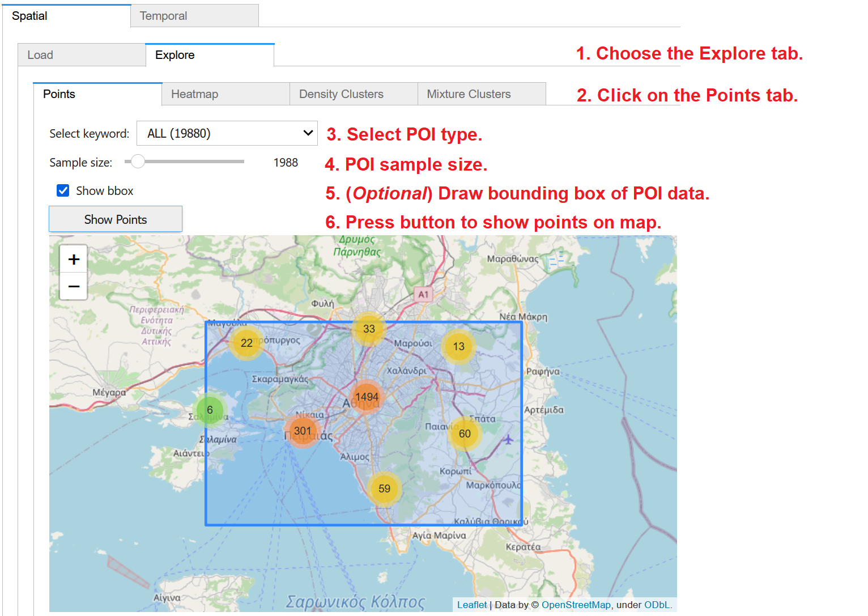Open the Select keyword dropdown
The image size is (868, 616).
(227, 133)
